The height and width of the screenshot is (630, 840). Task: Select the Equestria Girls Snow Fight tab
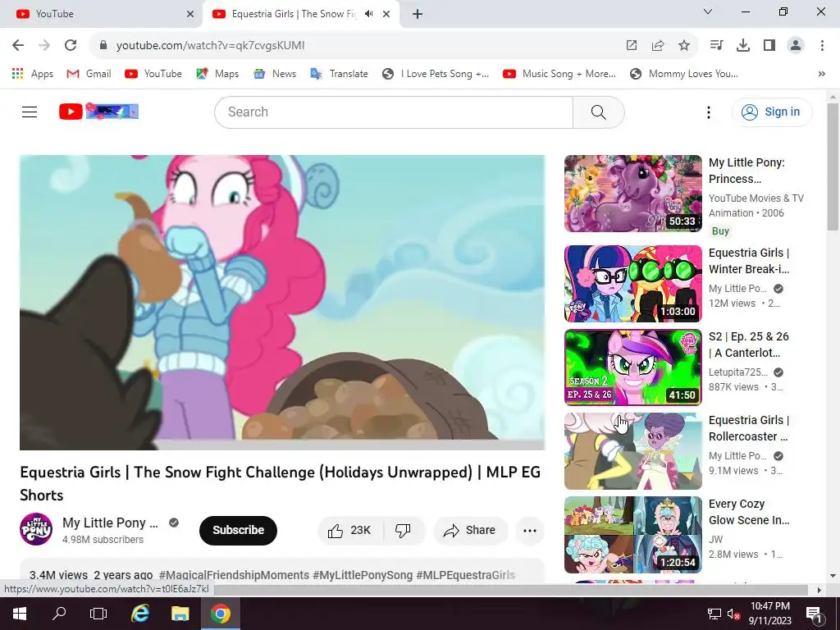[x=294, y=14]
